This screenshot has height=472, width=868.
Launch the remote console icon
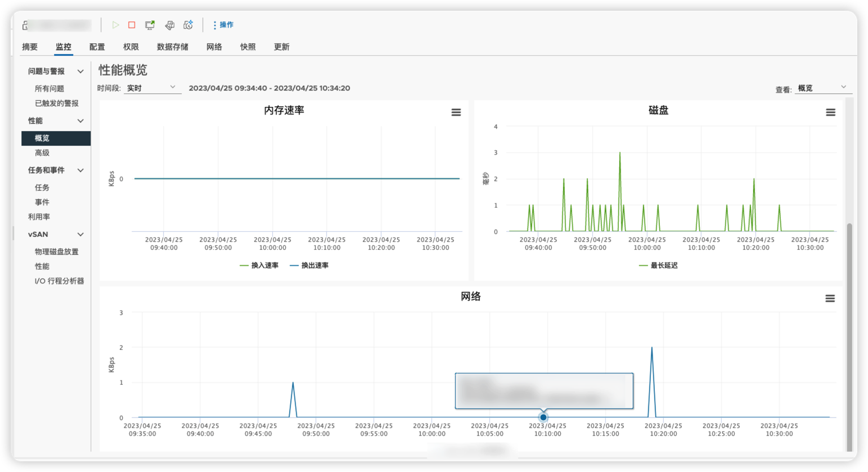tap(150, 25)
